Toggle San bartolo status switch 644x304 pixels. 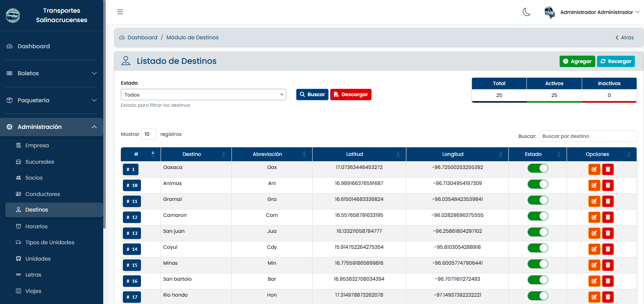[x=537, y=280]
